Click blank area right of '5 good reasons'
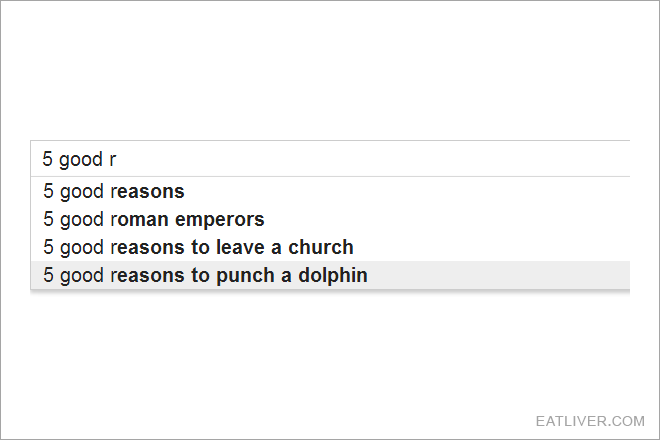 click(x=407, y=191)
